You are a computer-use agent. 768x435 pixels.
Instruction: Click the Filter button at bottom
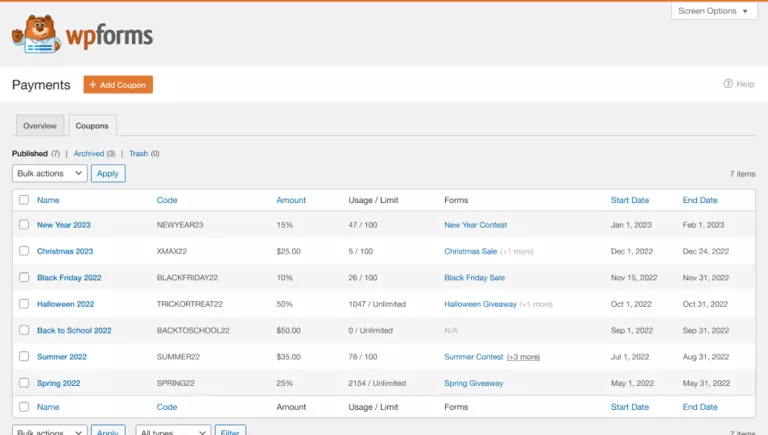(x=231, y=431)
